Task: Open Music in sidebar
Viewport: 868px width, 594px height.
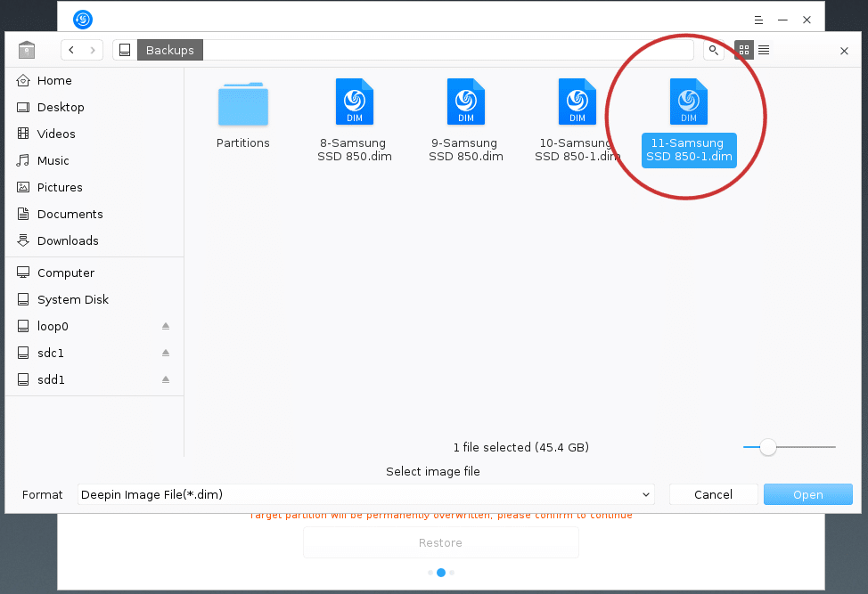Action: click(94, 160)
